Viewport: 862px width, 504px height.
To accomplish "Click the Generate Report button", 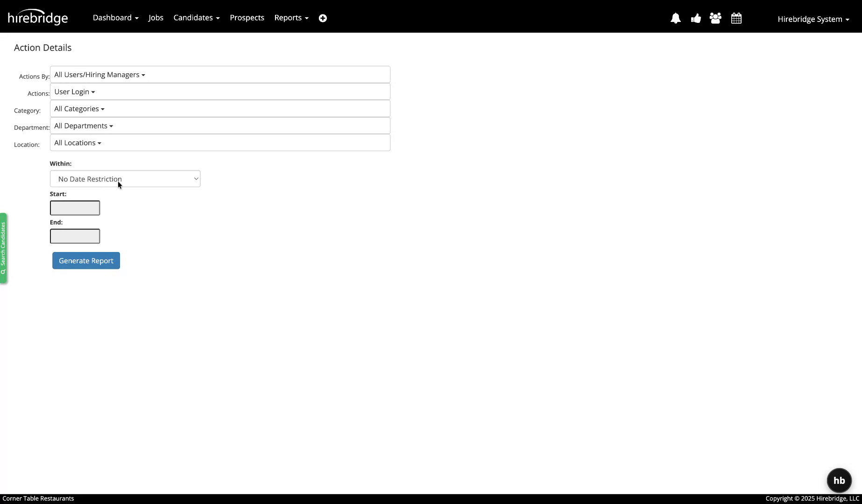I will (85, 260).
